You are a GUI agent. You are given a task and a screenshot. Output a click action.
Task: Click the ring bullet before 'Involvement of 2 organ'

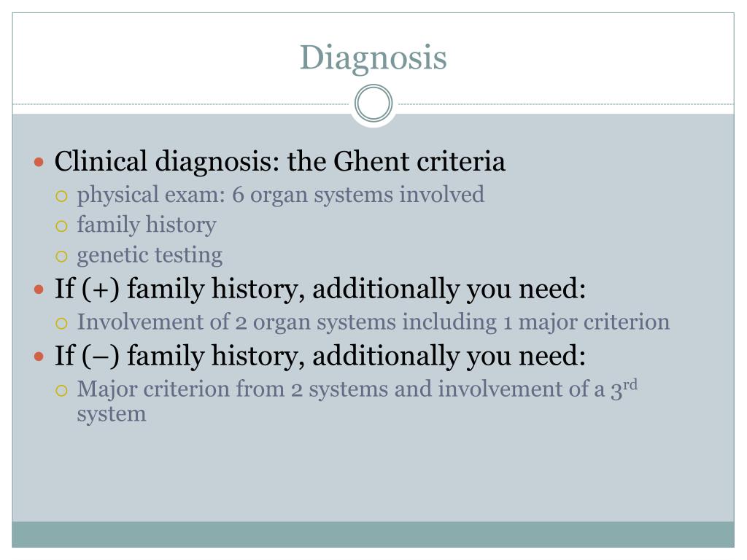tap(61, 324)
